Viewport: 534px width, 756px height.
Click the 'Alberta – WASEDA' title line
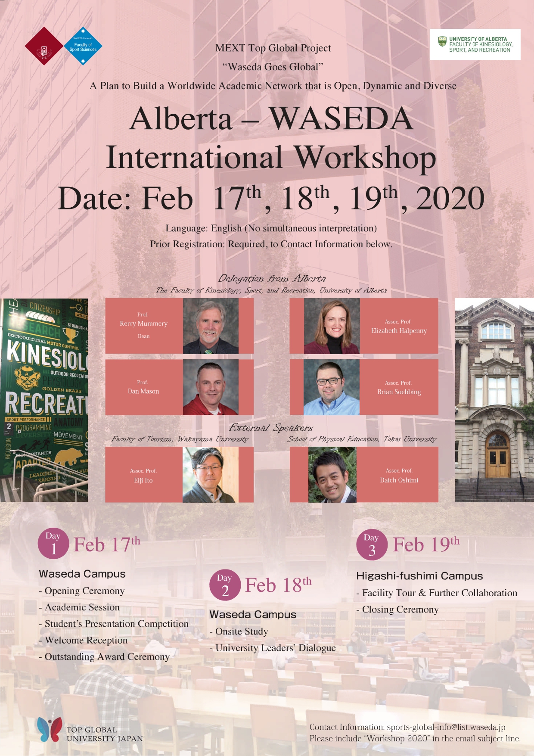(x=271, y=118)
